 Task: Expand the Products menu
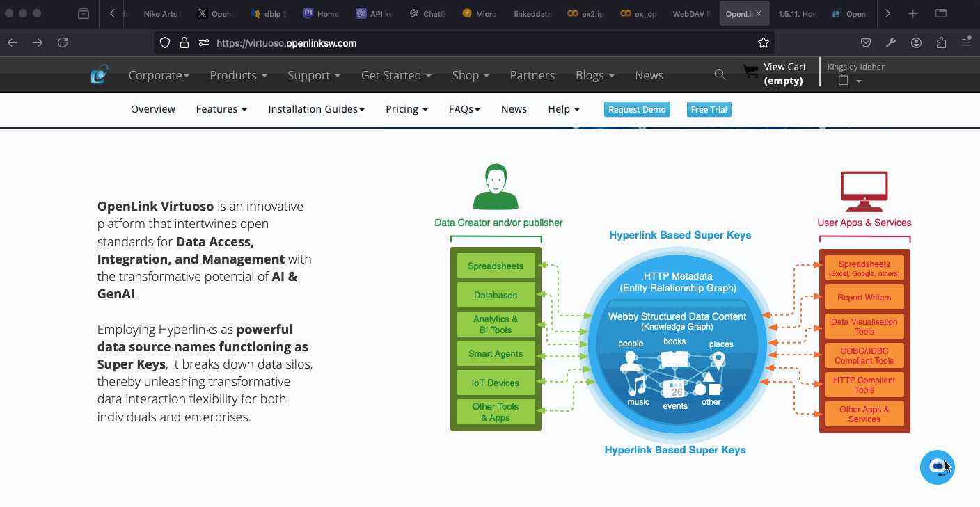pyautogui.click(x=238, y=75)
